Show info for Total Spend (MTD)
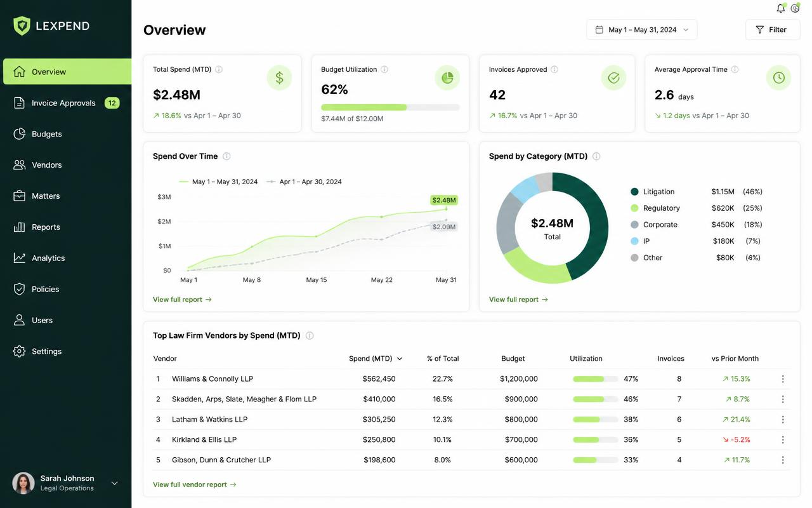 click(219, 69)
